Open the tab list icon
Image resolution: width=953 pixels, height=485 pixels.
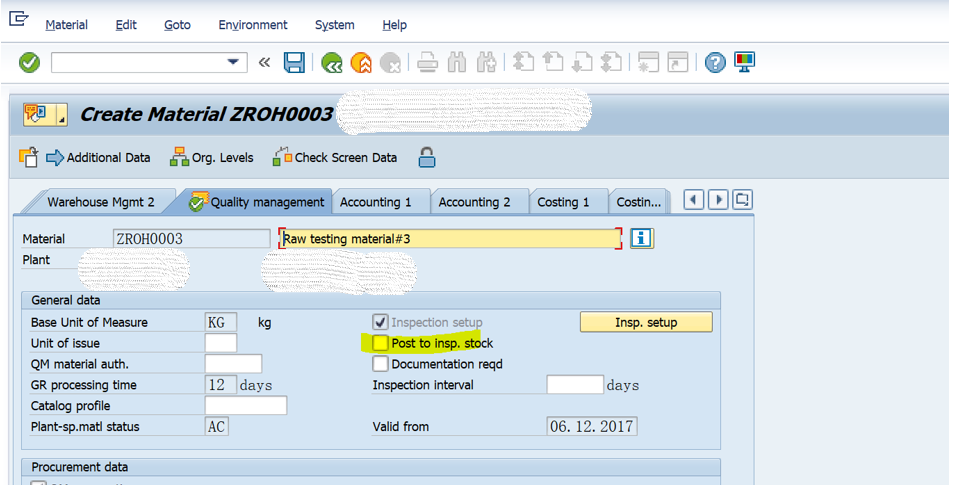[x=742, y=200]
